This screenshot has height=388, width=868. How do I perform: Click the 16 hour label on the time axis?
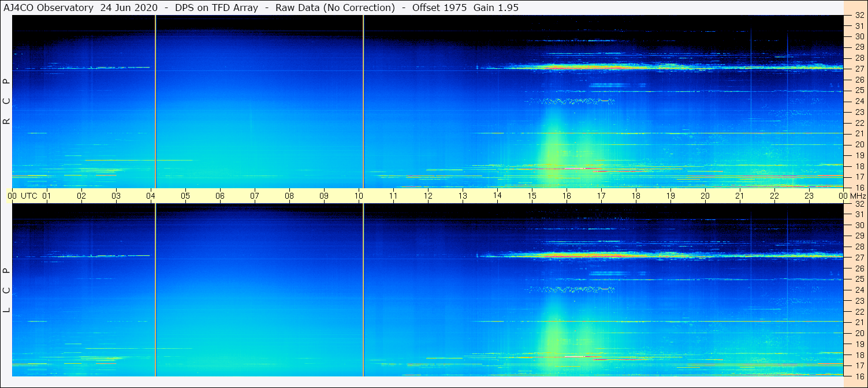point(567,196)
